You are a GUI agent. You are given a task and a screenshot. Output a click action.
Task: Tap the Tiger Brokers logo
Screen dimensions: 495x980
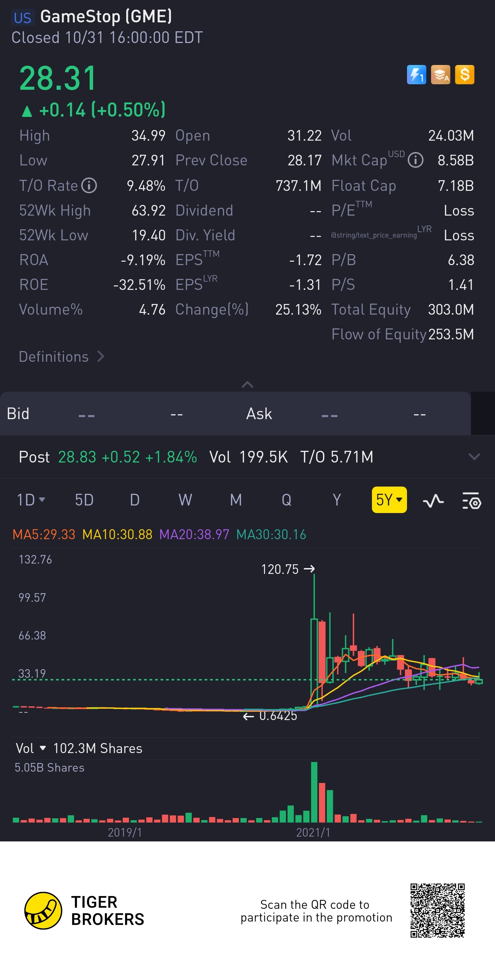click(x=84, y=911)
